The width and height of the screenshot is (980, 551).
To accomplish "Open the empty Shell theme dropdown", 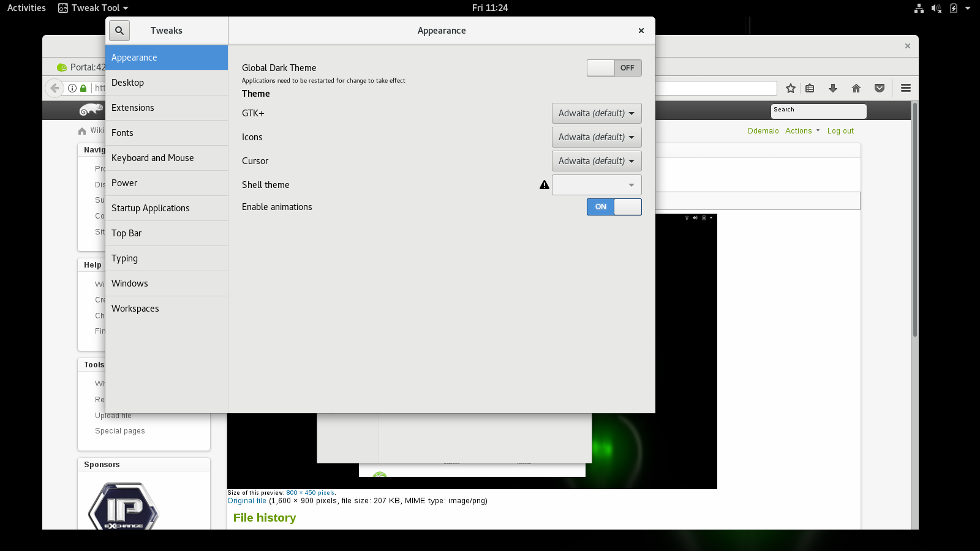I will click(596, 185).
